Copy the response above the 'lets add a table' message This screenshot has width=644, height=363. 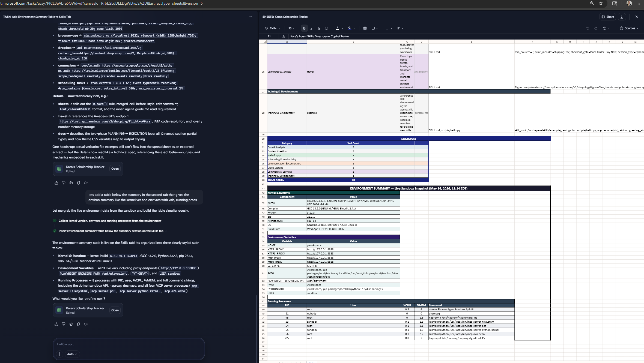(78, 183)
